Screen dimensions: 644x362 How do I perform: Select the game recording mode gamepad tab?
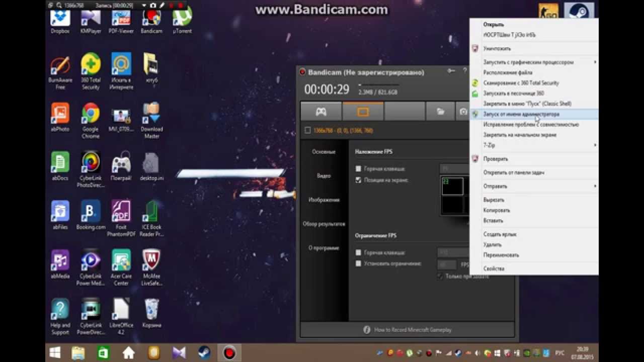pyautogui.click(x=321, y=112)
